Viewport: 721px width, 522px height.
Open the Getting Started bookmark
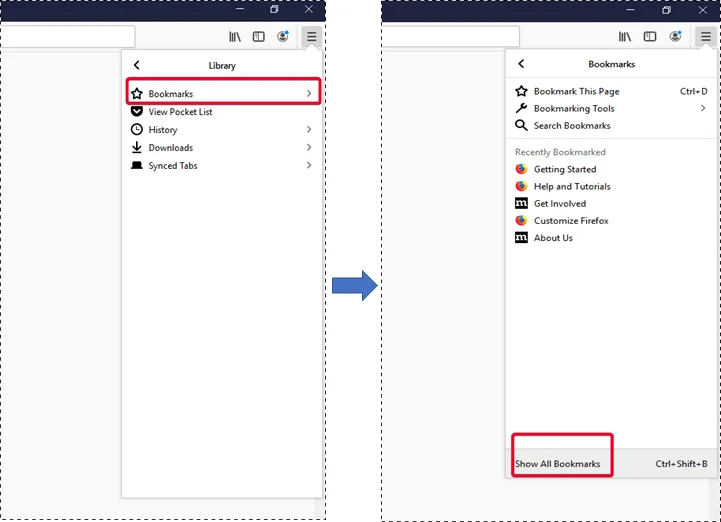[612, 169]
